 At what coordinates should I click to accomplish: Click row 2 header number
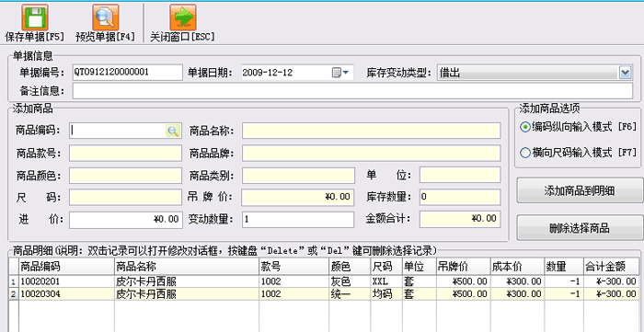[x=14, y=294]
